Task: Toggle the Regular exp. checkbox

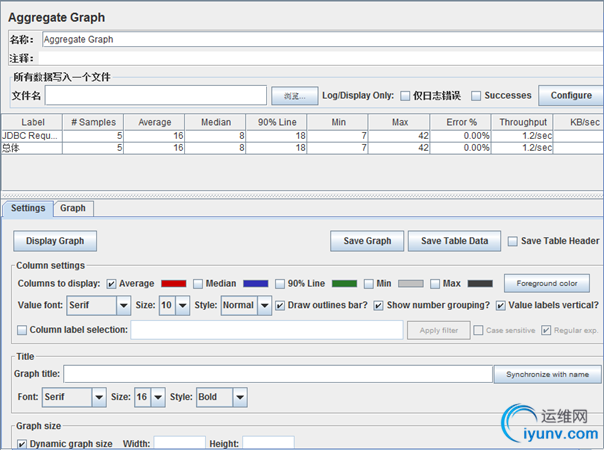Action: (x=546, y=330)
